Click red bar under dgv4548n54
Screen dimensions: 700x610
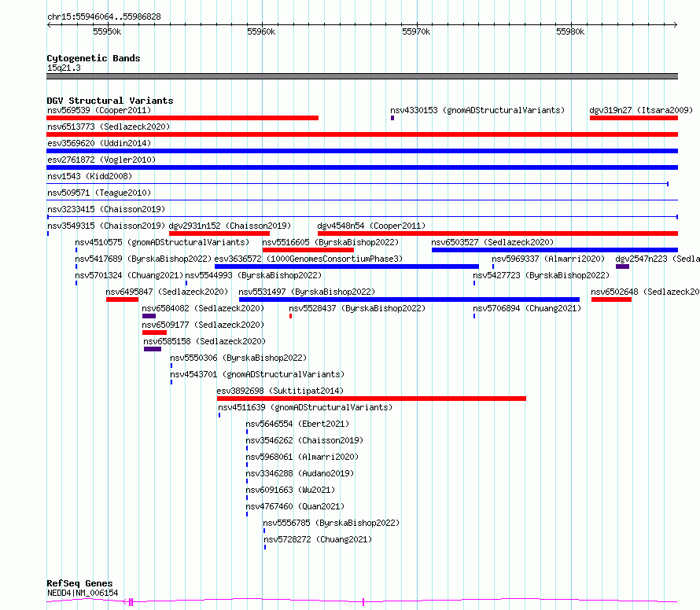[x=498, y=233]
